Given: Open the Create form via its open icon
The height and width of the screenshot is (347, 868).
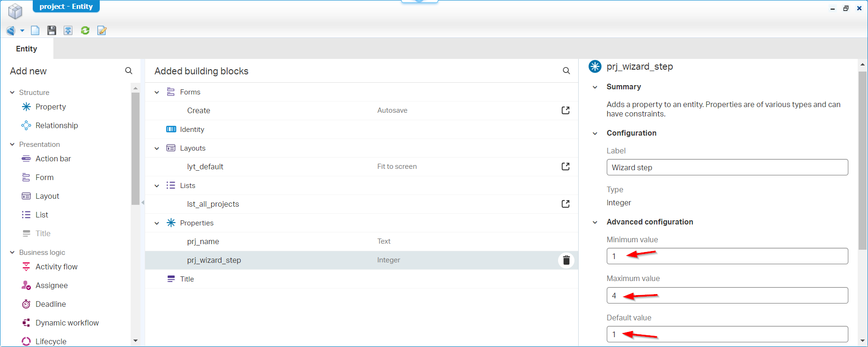Looking at the screenshot, I should click(566, 110).
